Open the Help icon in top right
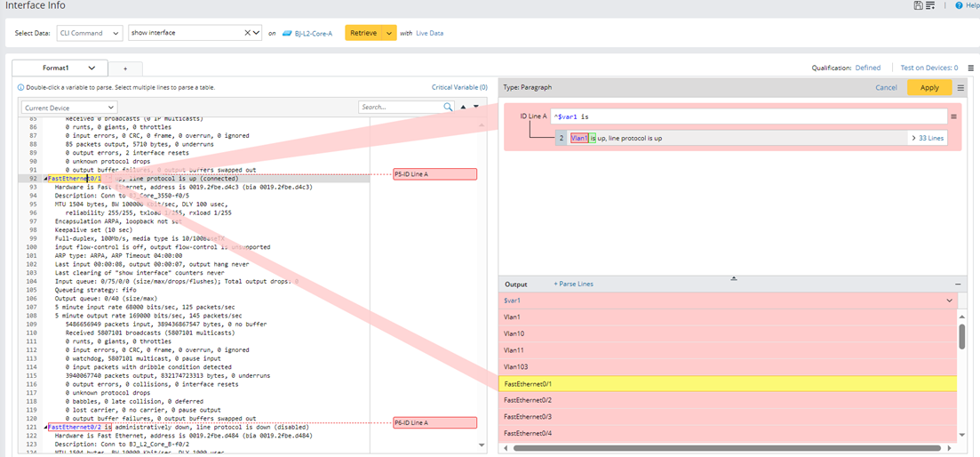This screenshot has height=457, width=980. (960, 5)
